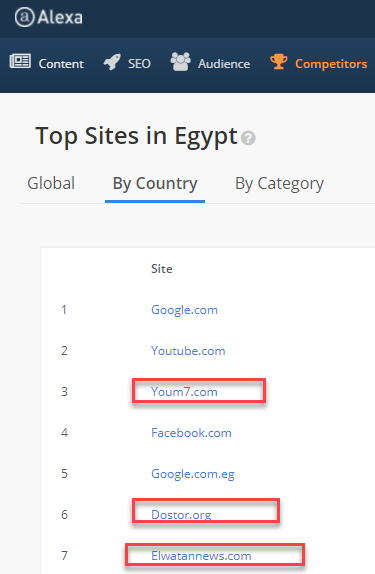The width and height of the screenshot is (375, 574).
Task: Open the Google.com.eg site link
Action: point(193,474)
